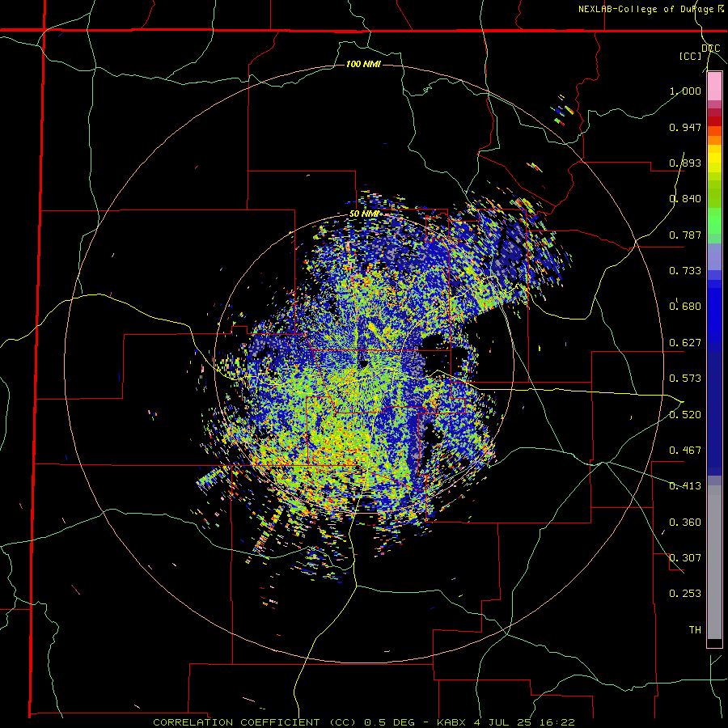Click the 100 NMI range ring label
This screenshot has height=728, width=728.
point(363,64)
